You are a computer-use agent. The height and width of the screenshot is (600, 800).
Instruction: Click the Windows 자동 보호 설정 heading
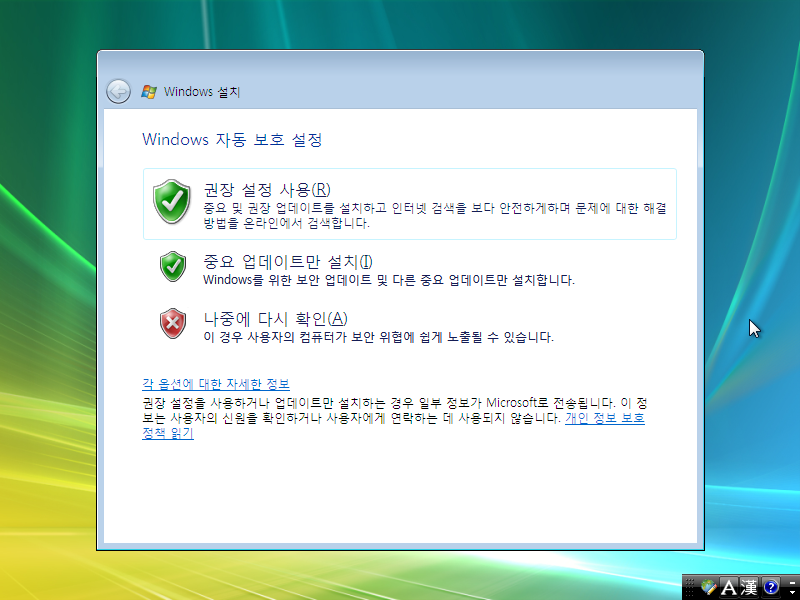232,139
